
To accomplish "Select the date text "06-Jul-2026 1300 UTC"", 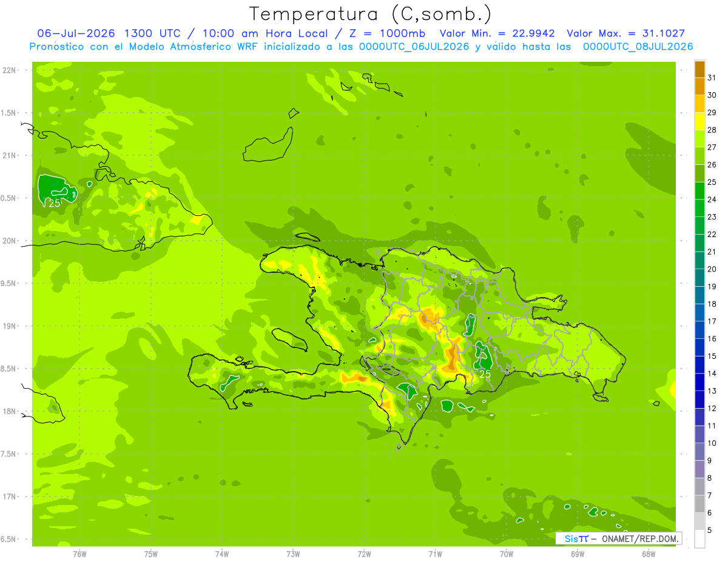I will coord(108,33).
